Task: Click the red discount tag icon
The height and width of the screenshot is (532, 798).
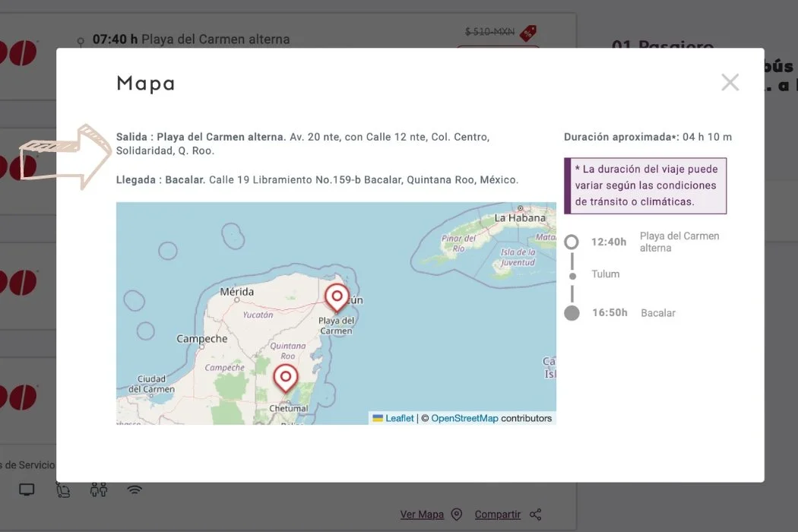Action: pos(527,33)
